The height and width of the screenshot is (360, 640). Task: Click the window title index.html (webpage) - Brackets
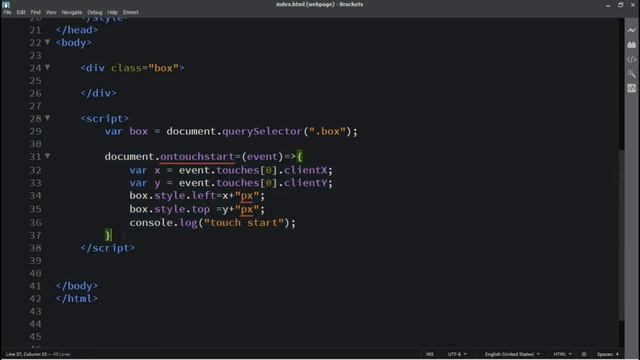[320, 4]
